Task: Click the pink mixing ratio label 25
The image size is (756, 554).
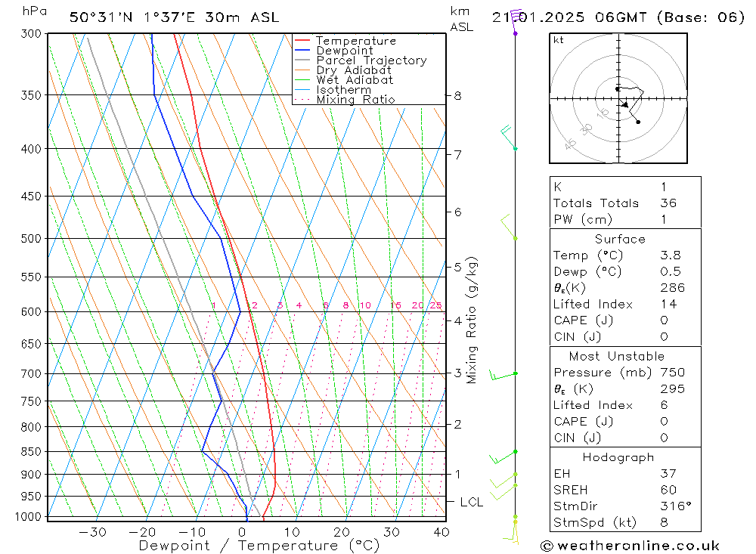Action: click(435, 305)
